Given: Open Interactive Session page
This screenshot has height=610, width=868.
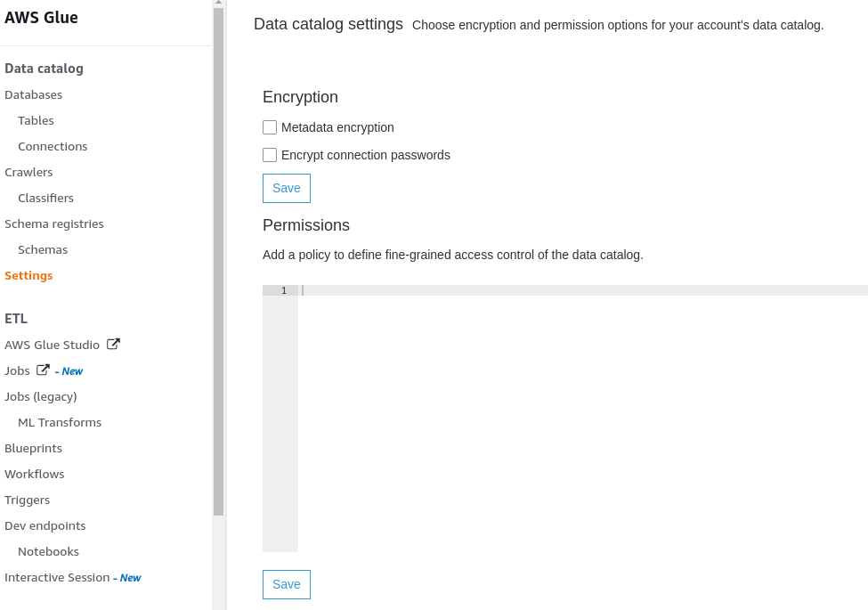Looking at the screenshot, I should pos(57,577).
